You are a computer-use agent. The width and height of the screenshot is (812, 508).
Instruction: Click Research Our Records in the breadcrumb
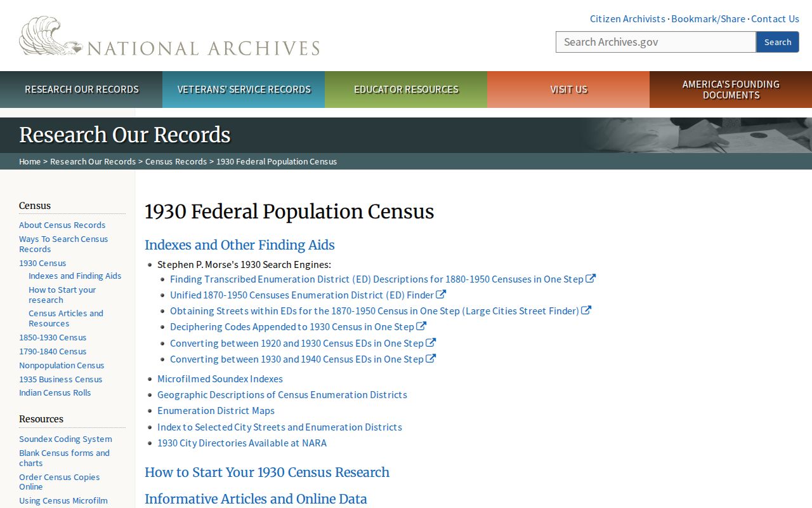tap(93, 161)
